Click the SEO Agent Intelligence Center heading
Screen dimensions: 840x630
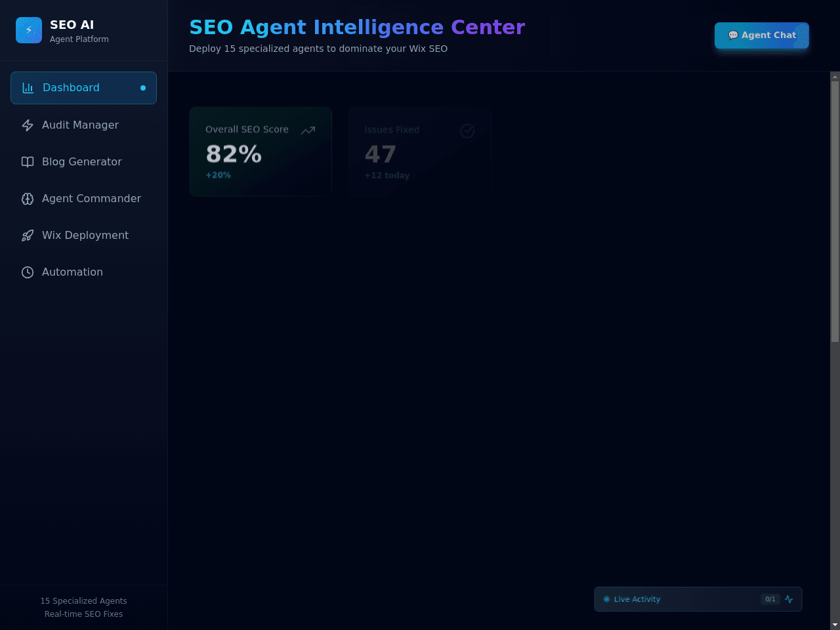[357, 28]
